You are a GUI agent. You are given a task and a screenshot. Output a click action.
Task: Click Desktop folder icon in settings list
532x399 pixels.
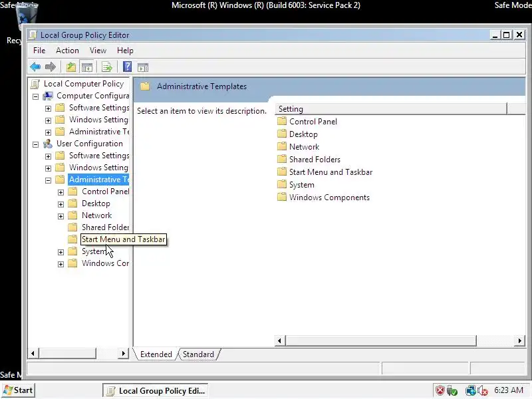point(281,134)
